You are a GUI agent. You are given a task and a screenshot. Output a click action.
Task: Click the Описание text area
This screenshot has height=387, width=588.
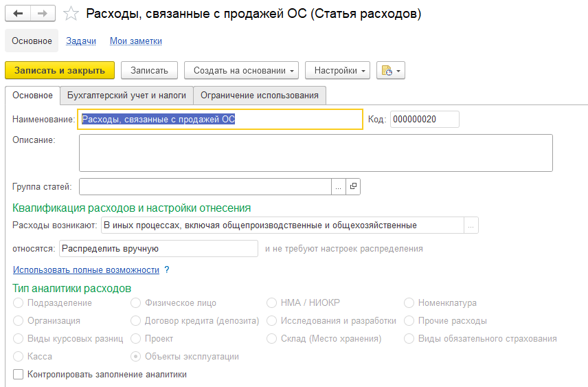tap(316, 153)
